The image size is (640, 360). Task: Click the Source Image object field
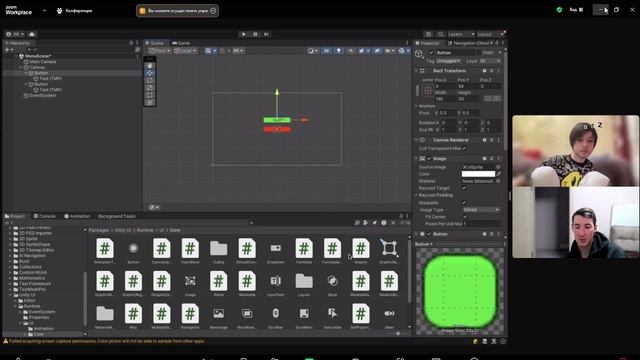click(481, 167)
